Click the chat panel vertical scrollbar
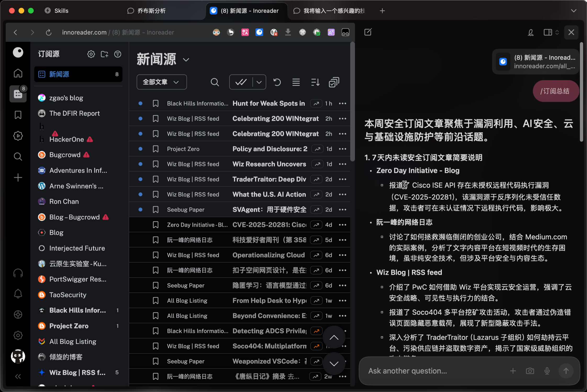The image size is (587, 392). [581, 92]
